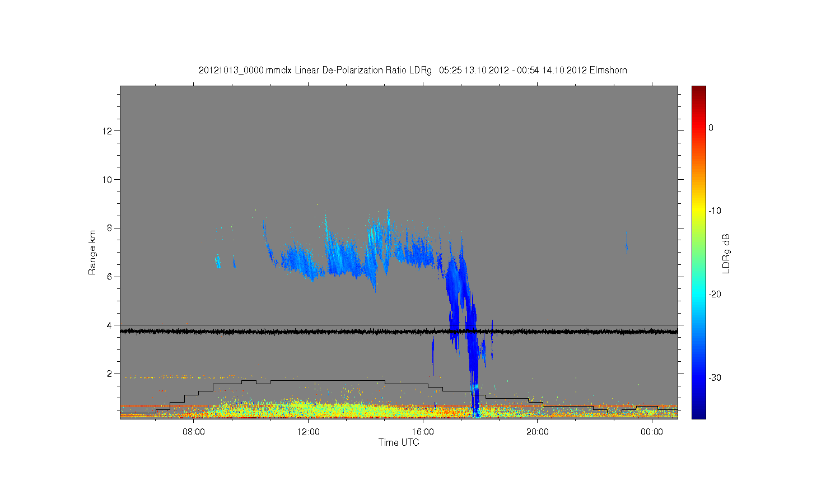Click the noisy black horizontal trace below 4 km

click(399, 332)
